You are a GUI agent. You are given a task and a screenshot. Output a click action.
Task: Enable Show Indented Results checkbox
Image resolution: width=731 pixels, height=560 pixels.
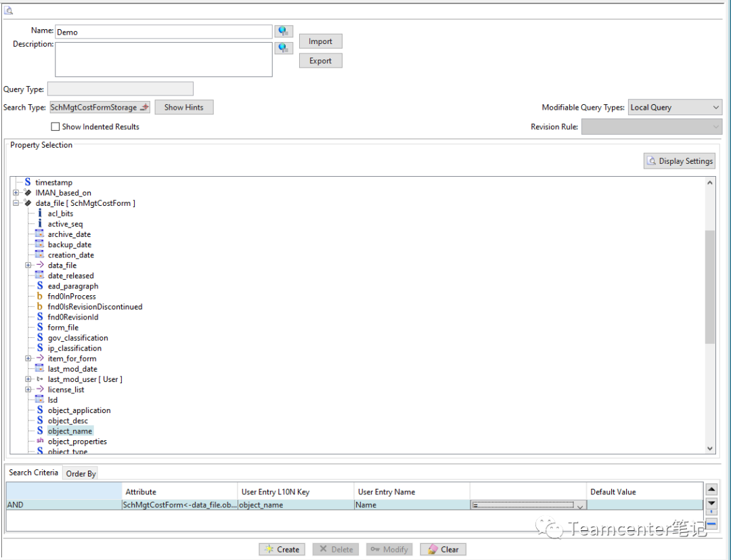[x=56, y=127]
